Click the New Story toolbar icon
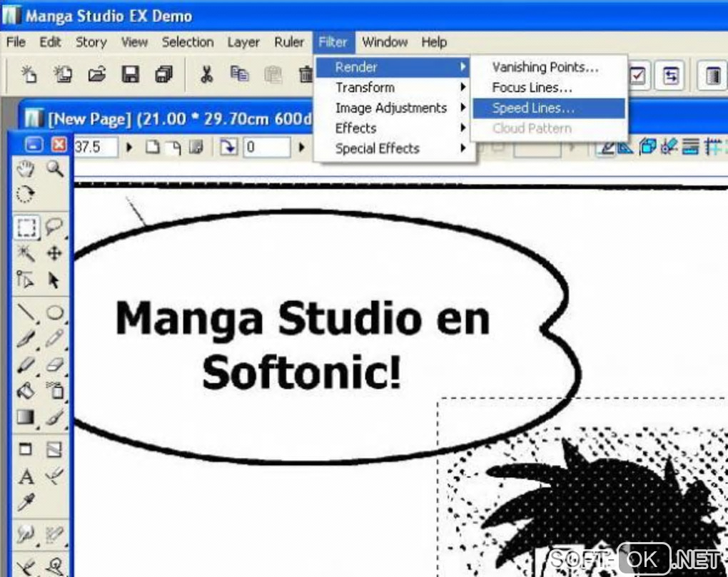The height and width of the screenshot is (577, 728). pos(63,74)
